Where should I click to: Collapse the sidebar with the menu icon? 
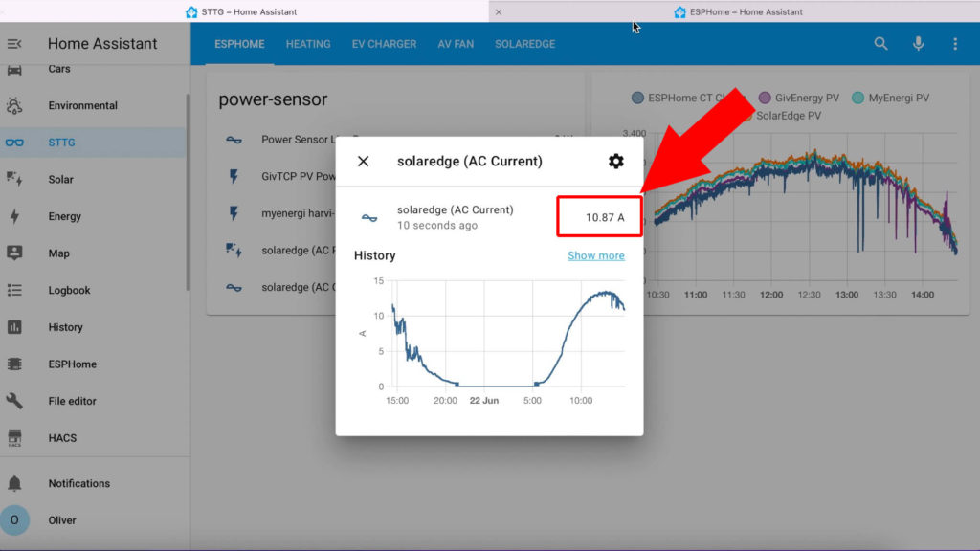click(x=14, y=44)
